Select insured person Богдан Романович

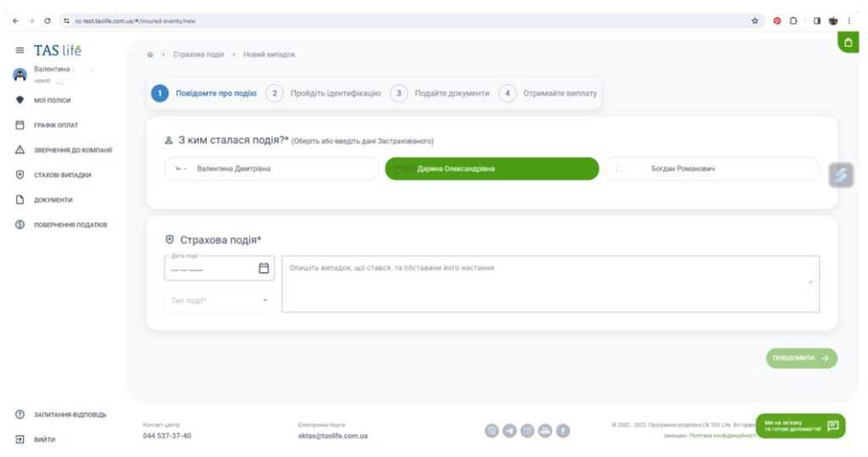click(x=712, y=169)
